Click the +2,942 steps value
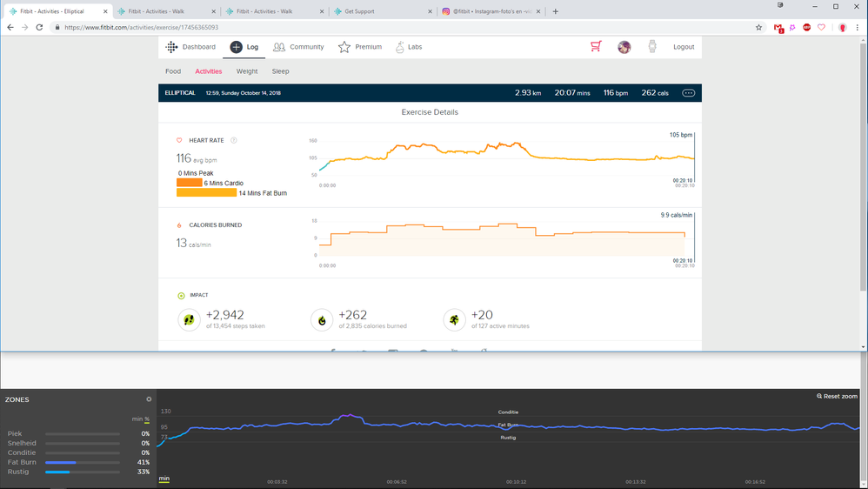 point(224,315)
